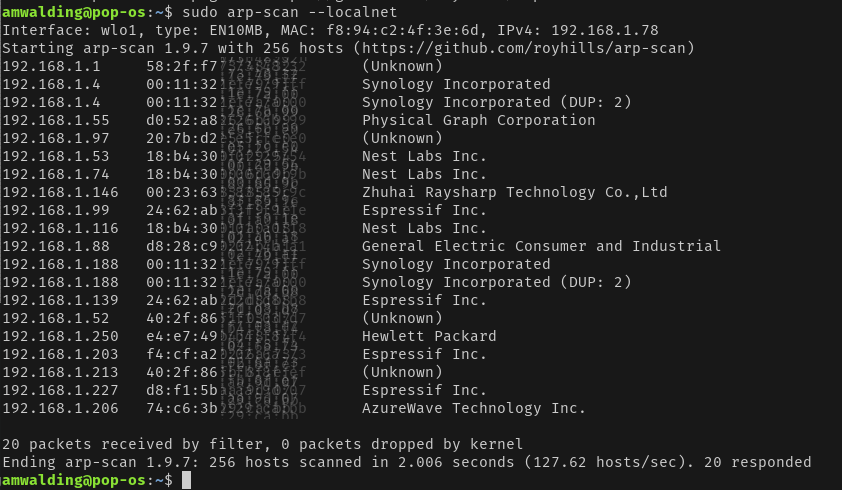Select the Physical Graph Corporation vendor text
Screen dimensions: 842x490
tap(478, 120)
